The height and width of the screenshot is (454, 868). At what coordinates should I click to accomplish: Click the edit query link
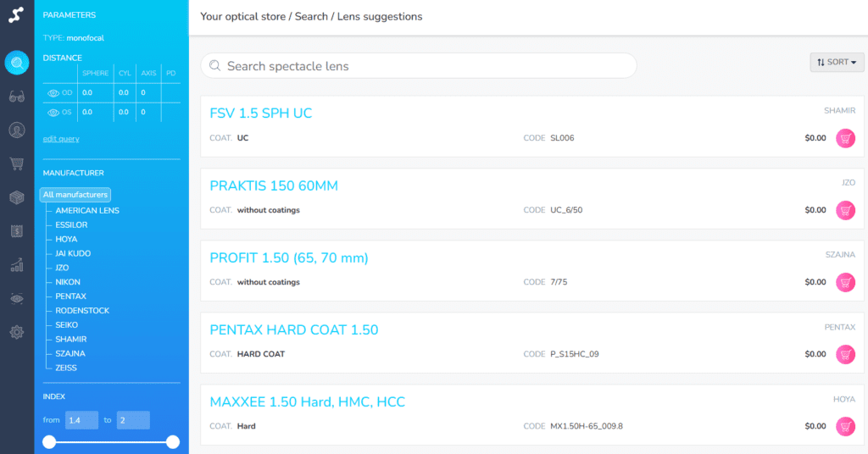pos(61,139)
